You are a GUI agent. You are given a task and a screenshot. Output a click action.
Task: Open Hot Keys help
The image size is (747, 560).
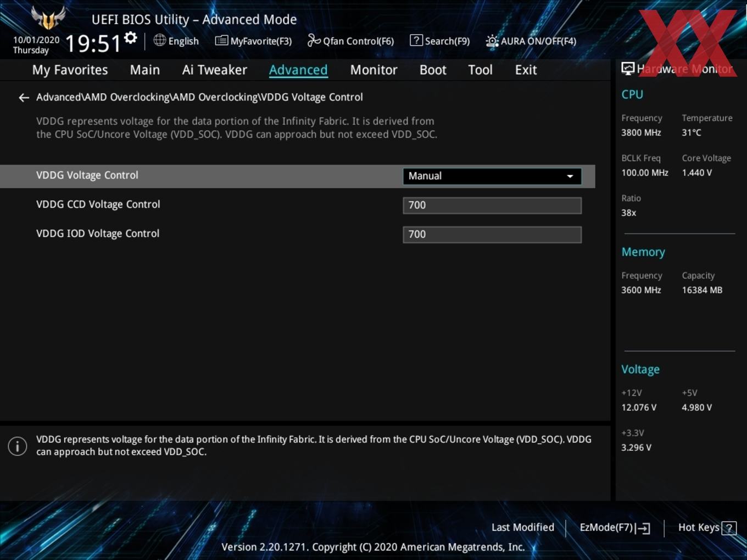[x=707, y=528]
